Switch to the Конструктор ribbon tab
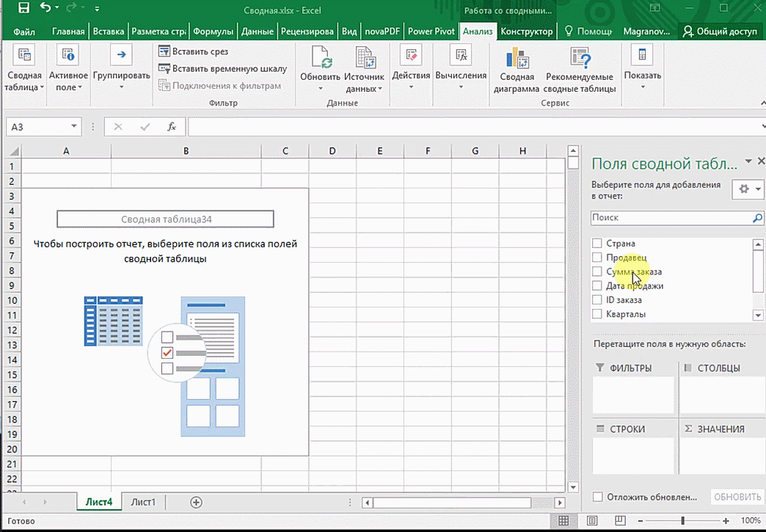This screenshot has height=532, width=766. coord(526,32)
